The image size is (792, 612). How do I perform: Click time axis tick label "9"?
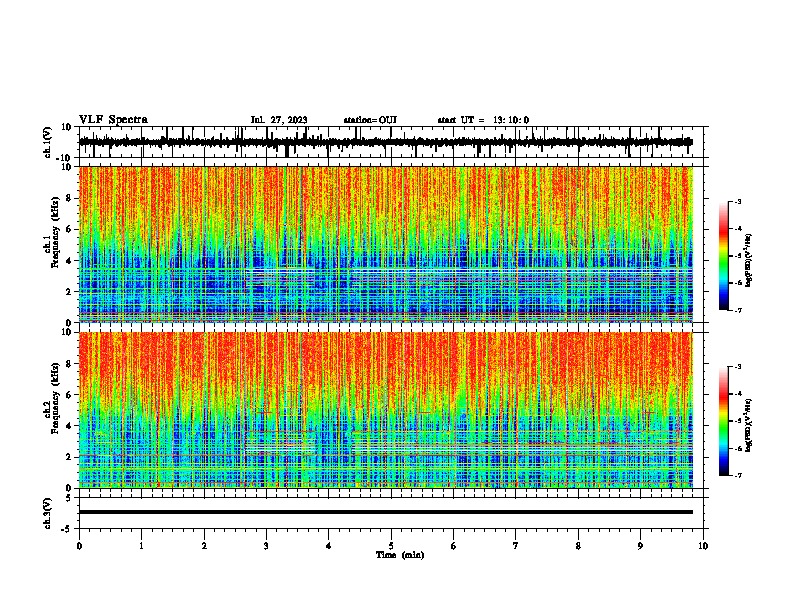pos(640,546)
